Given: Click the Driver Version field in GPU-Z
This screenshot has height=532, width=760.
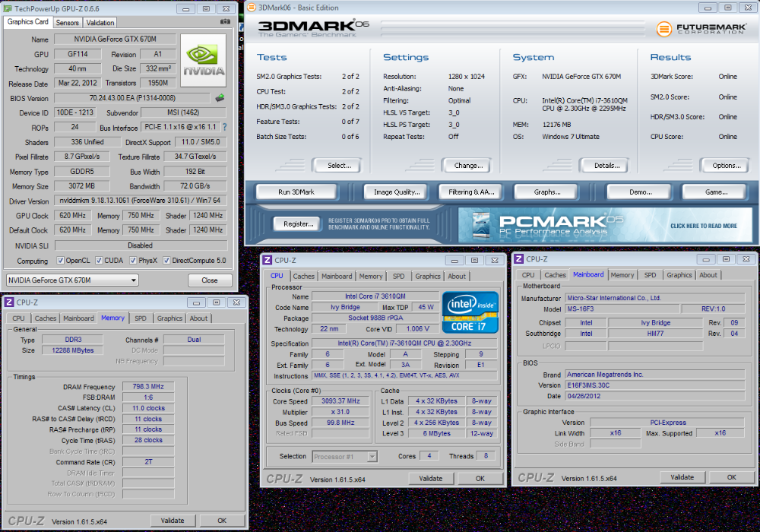Looking at the screenshot, I should (x=140, y=200).
